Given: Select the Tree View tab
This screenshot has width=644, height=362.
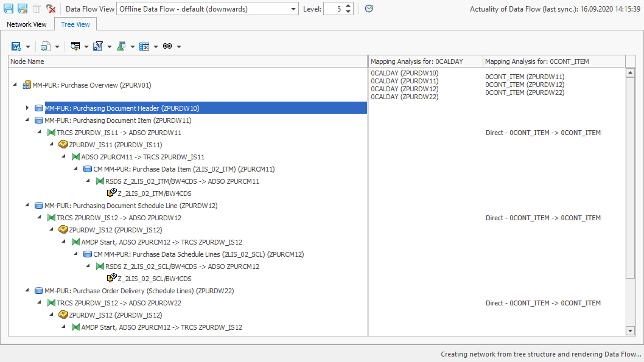Looking at the screenshot, I should click(75, 24).
